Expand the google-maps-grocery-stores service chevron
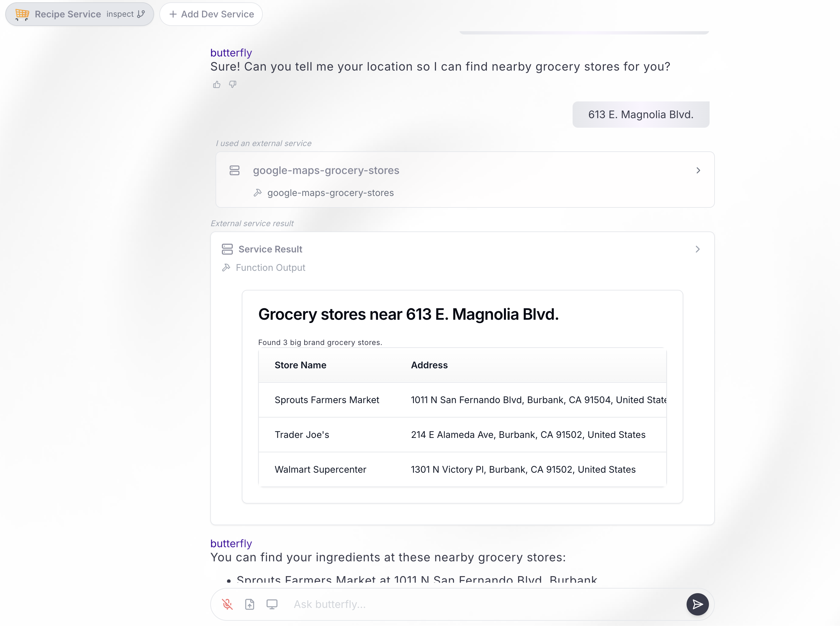Viewport: 840px width, 626px height. 698,170
